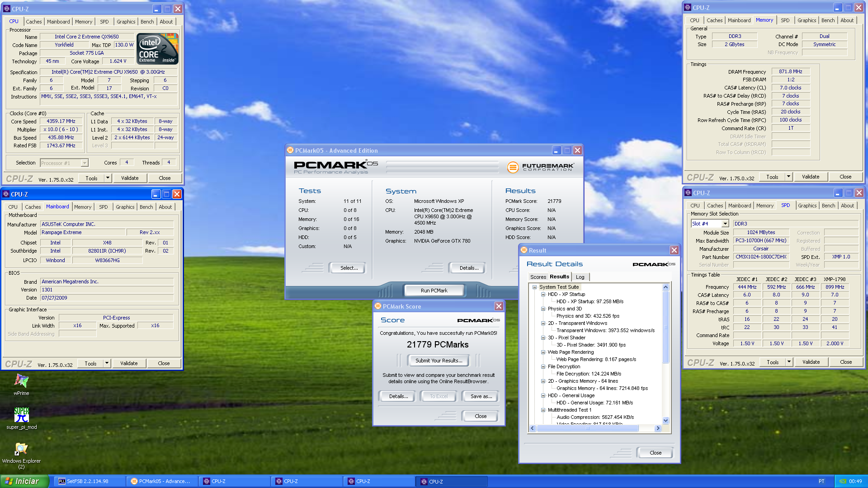The width and height of the screenshot is (868, 488).
Task: Collapse the 2D - Transparent Windows node
Action: (543, 323)
